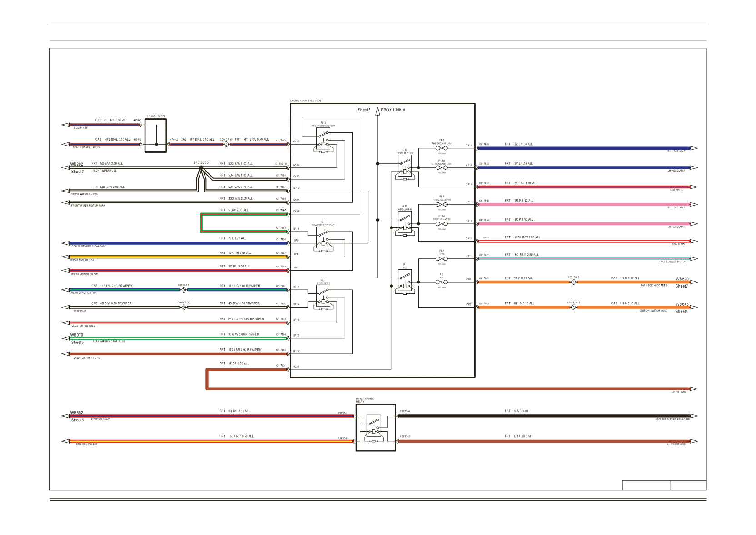Screen dimensions: 756x535
Task: Click the splice header box
Action: click(x=156, y=136)
